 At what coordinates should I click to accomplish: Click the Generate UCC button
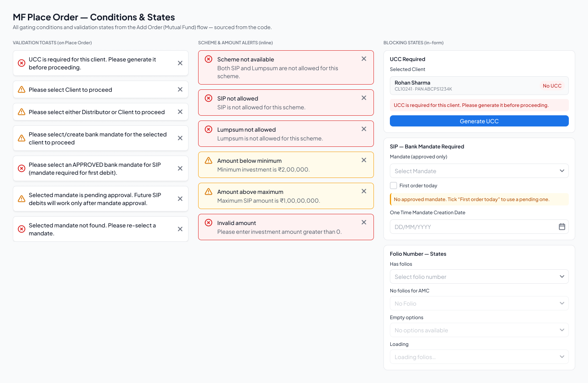(479, 121)
